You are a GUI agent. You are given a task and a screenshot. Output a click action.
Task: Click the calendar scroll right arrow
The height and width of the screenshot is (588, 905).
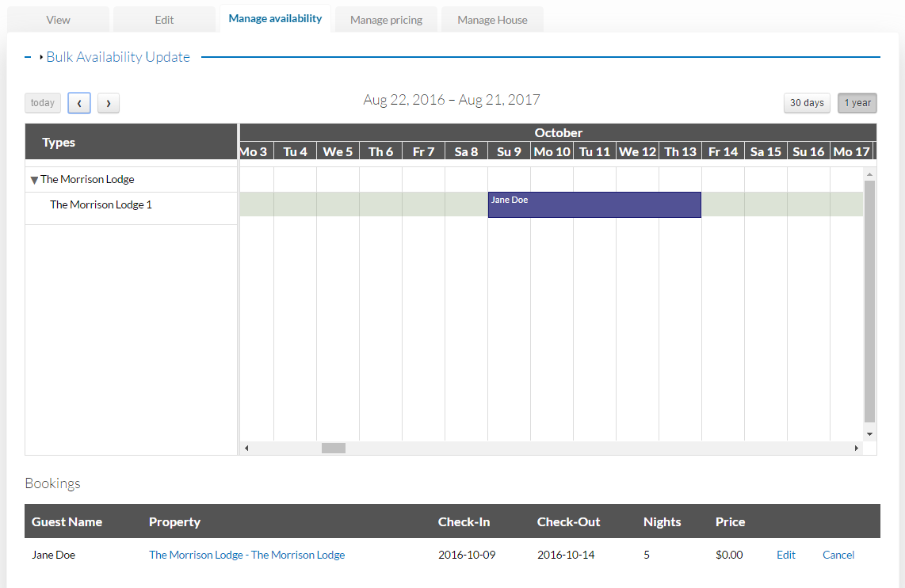click(857, 448)
